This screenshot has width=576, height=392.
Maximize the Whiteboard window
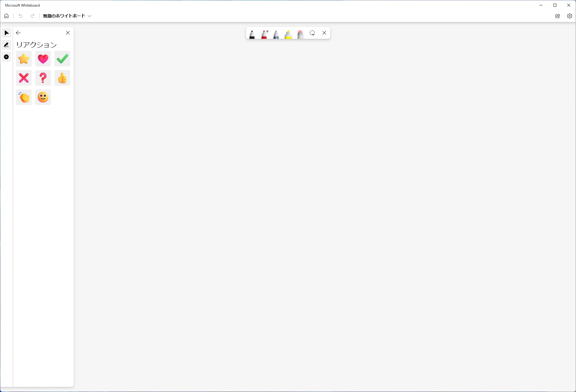555,5
